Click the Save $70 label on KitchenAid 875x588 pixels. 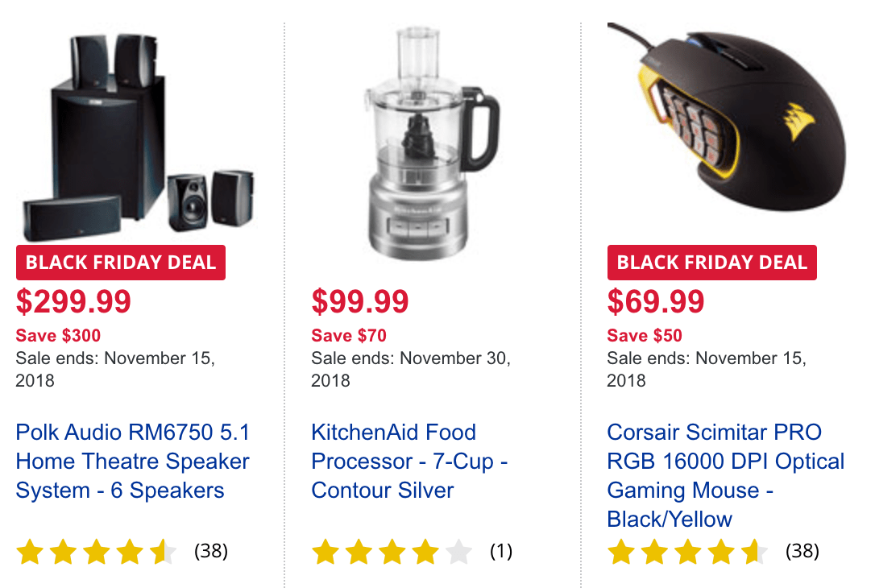point(349,336)
